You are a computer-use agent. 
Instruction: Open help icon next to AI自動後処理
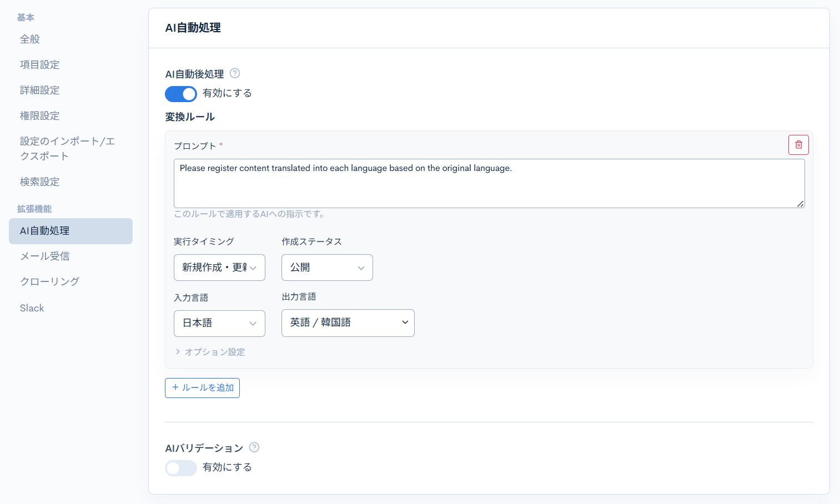coord(235,73)
